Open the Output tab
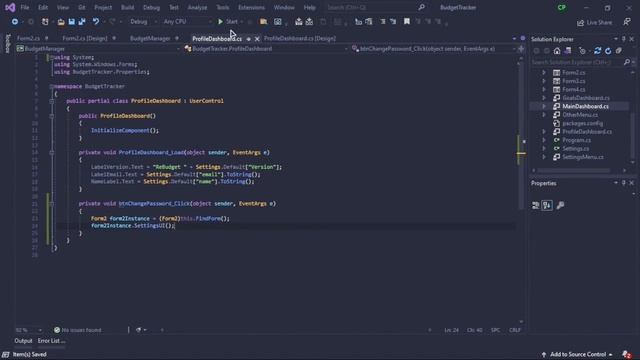This screenshot has width=640, height=360. click(x=23, y=341)
